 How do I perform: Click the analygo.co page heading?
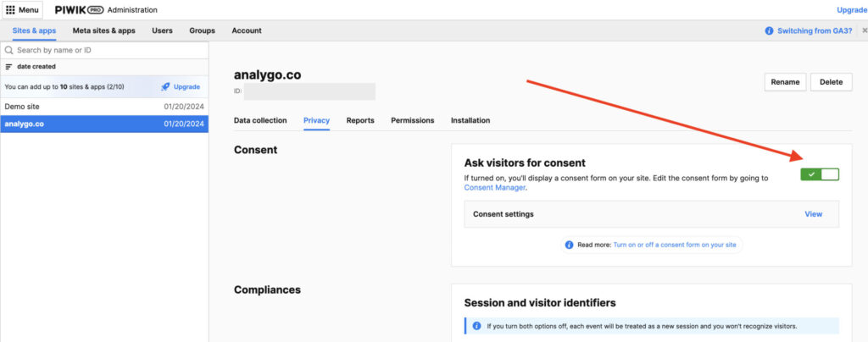tap(267, 74)
